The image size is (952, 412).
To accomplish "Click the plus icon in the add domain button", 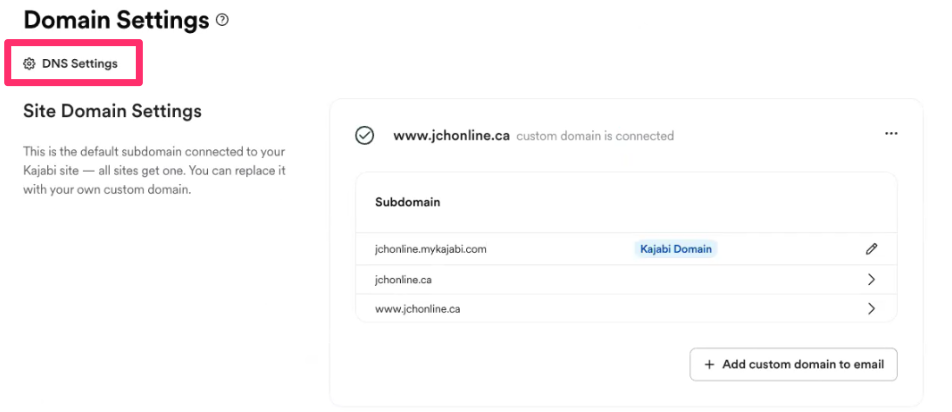I will pyautogui.click(x=709, y=365).
